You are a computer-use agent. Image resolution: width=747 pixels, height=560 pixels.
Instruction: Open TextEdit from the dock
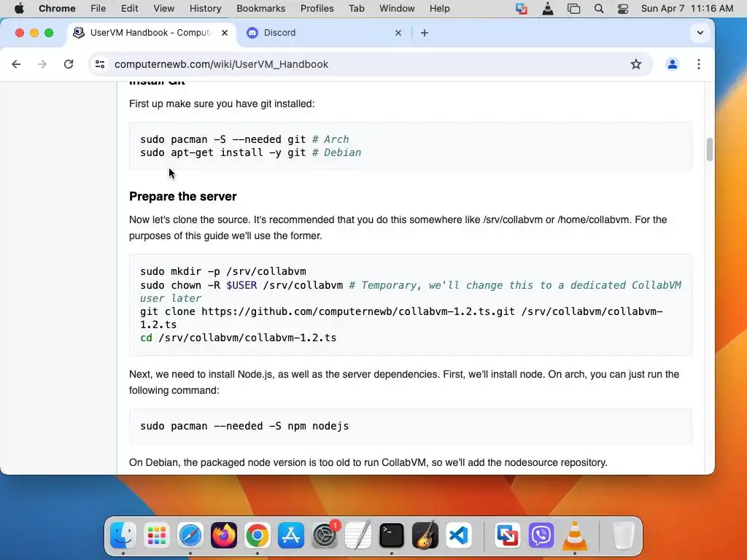[x=358, y=535]
